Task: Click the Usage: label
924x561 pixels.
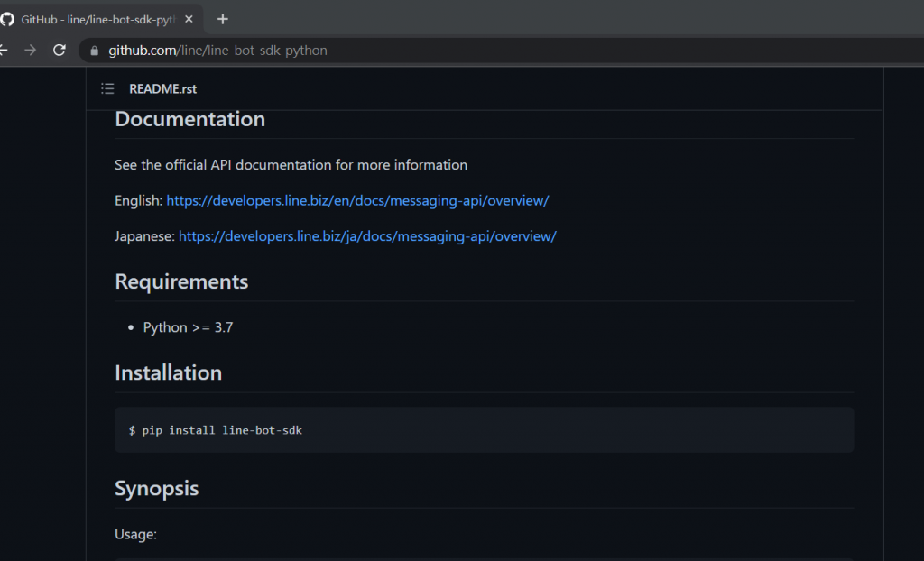Action: coord(135,535)
